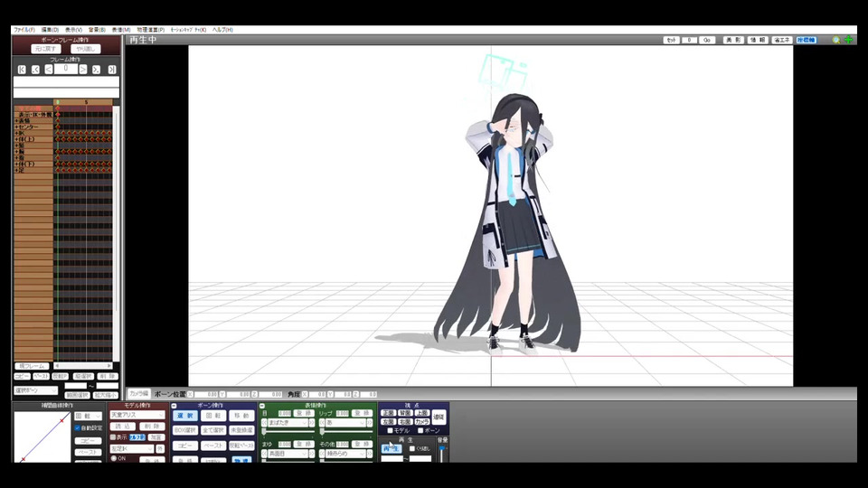The image size is (868, 488).
Task: Click the lip morph slider track
Action: pos(345,432)
